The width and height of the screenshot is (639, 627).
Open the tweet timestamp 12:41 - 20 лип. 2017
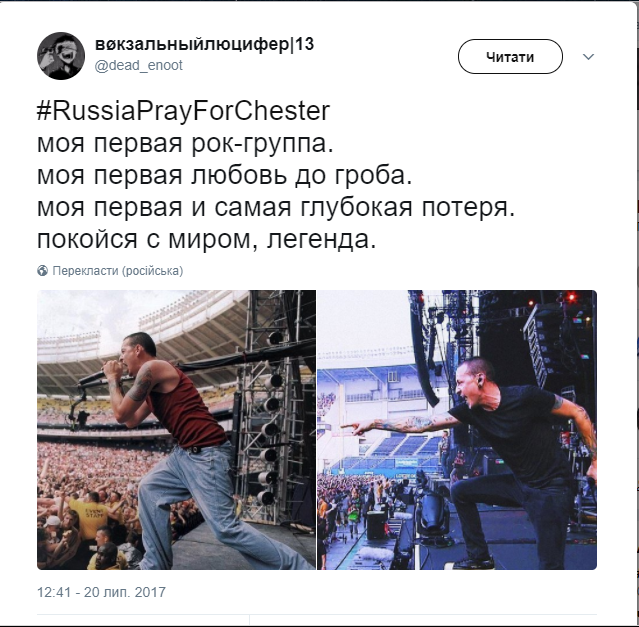coord(101,592)
